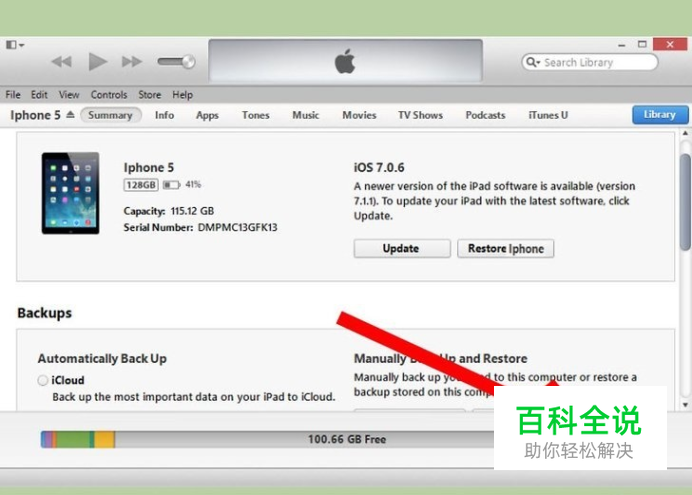Click the Iphone 5 device name in toolbar

click(35, 115)
